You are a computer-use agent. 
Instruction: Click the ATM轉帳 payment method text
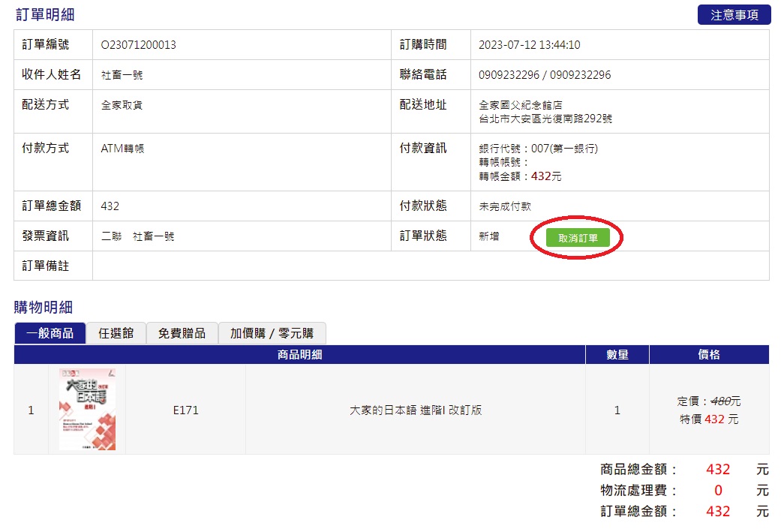(x=122, y=149)
